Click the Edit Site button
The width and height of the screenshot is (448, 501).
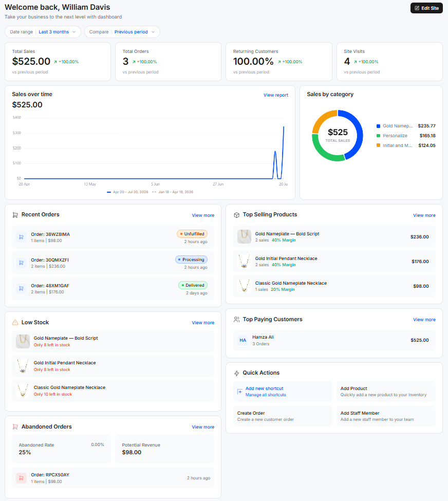tap(426, 8)
